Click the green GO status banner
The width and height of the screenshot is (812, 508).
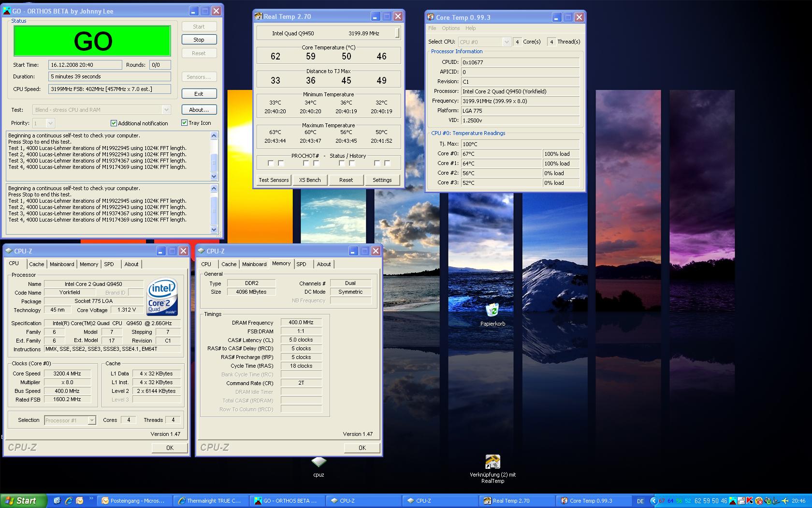(x=92, y=41)
